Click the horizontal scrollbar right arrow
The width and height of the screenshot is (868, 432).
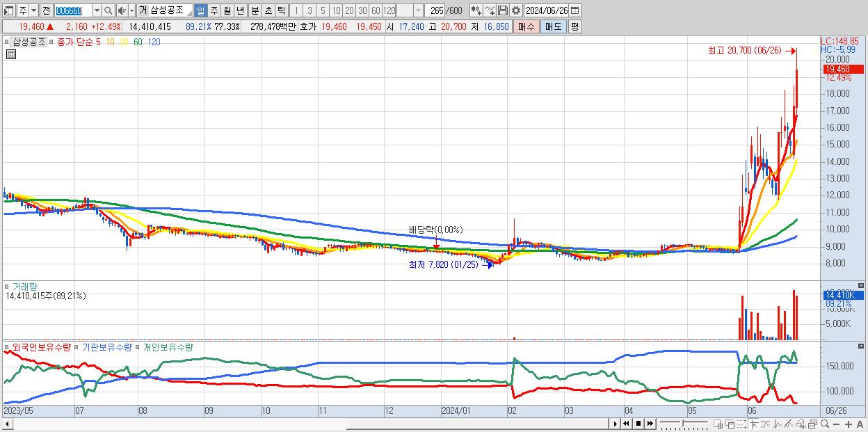click(x=615, y=424)
